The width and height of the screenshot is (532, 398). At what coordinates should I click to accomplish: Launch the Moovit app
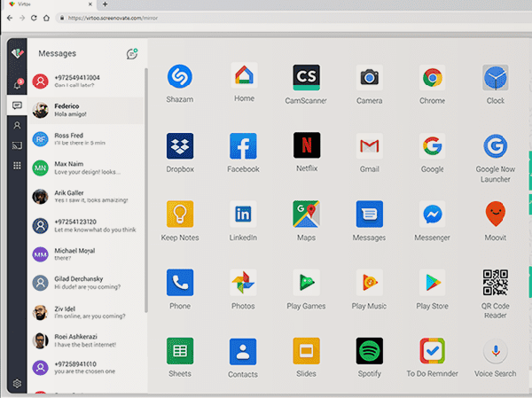pos(495,214)
